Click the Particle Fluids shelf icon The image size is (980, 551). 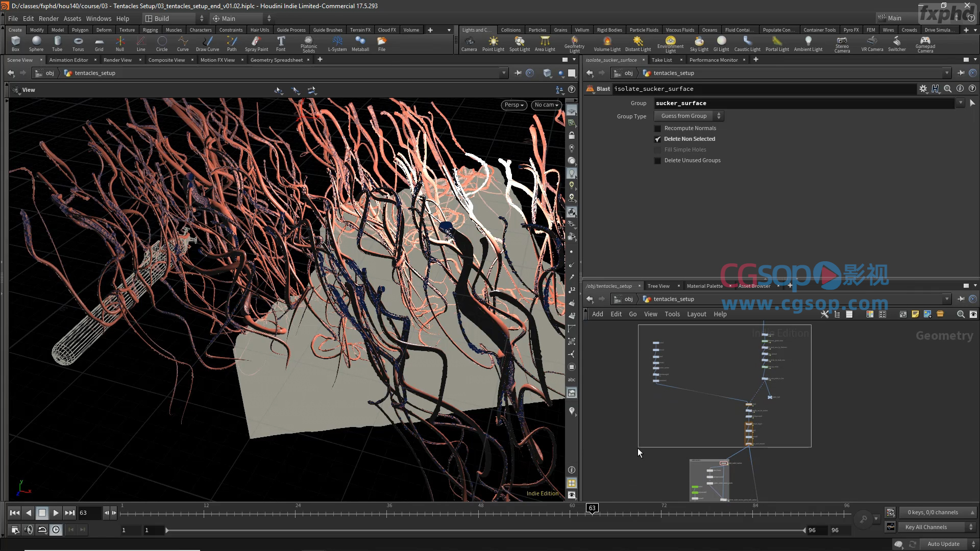pyautogui.click(x=644, y=29)
